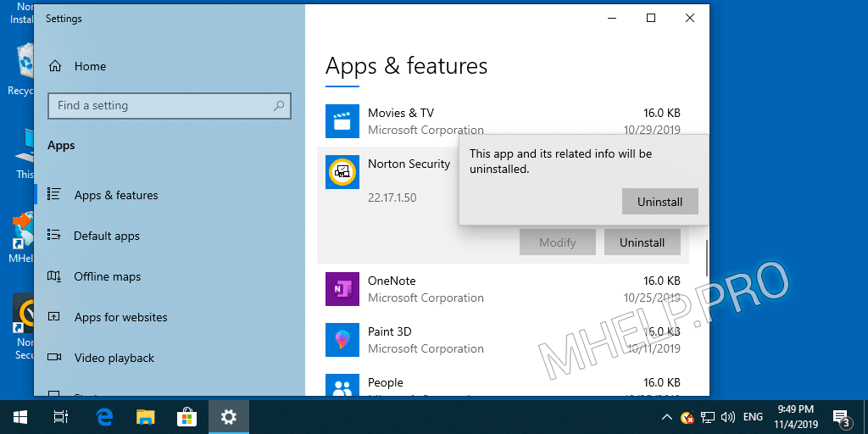Click the ENG language indicator
Image resolution: width=868 pixels, height=434 pixels.
pyautogui.click(x=753, y=417)
